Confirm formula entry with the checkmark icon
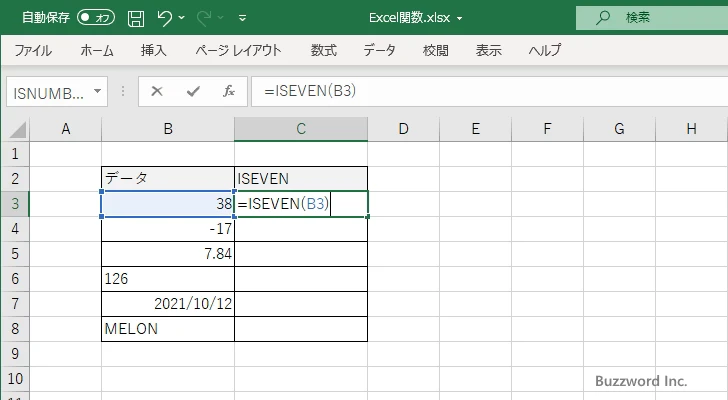Screen dimensions: 728x400 193,91
